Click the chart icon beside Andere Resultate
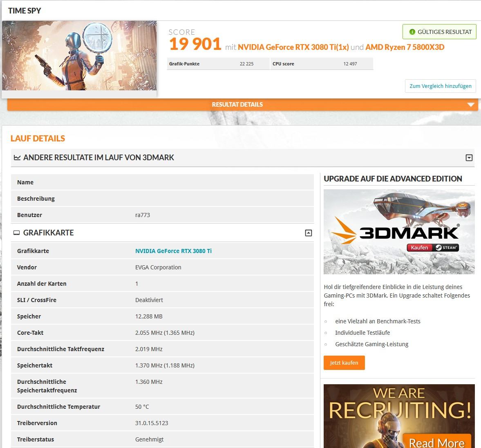This screenshot has height=448, width=481. point(17,157)
